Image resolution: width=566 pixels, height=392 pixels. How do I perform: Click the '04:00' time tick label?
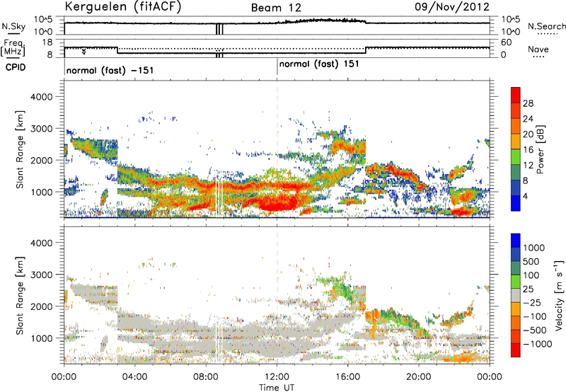coord(135,376)
